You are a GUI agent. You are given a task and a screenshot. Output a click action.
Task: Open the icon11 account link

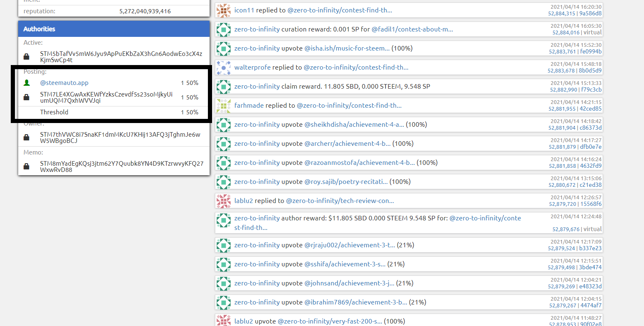(x=244, y=10)
